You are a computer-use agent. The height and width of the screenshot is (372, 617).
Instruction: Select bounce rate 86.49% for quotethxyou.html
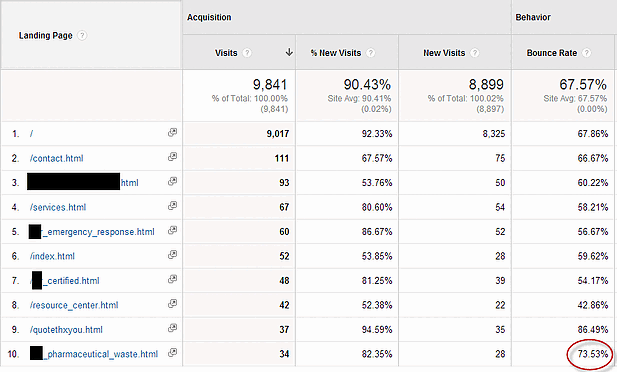pyautogui.click(x=593, y=329)
